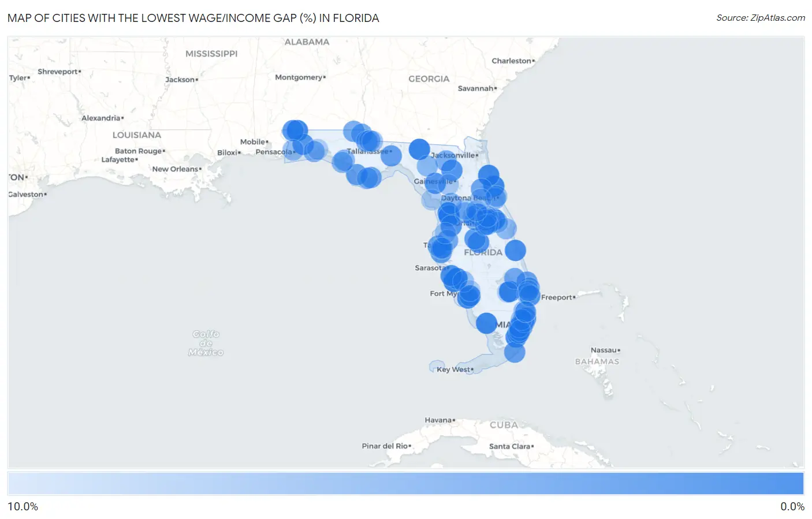Click the Shreveport city label
Viewport: 812px width, 519px height.
coord(59,72)
